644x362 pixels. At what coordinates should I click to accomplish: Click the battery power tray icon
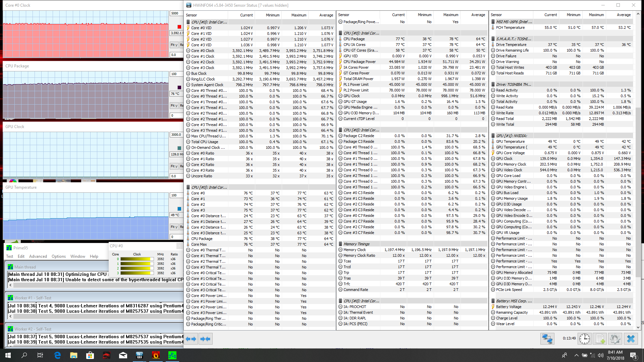pyautogui.click(x=585, y=355)
